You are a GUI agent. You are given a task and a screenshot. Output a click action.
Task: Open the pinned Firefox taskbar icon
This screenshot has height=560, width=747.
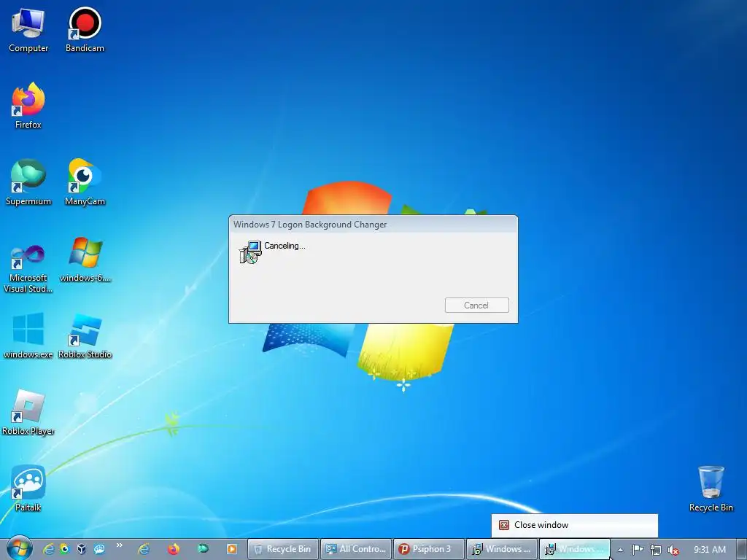tap(174, 549)
